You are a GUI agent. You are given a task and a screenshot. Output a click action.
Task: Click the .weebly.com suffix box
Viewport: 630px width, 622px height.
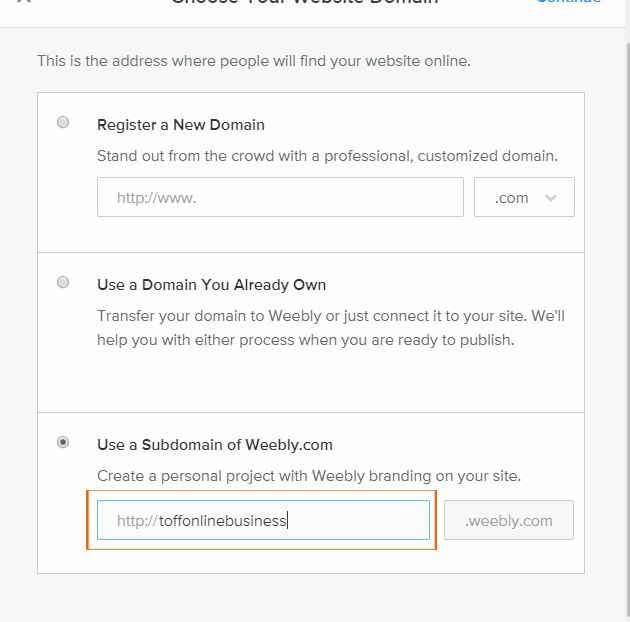(x=509, y=520)
